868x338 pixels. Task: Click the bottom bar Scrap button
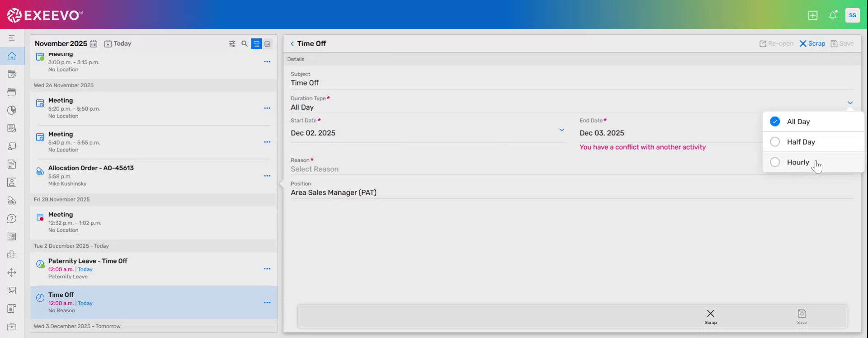[711, 317]
